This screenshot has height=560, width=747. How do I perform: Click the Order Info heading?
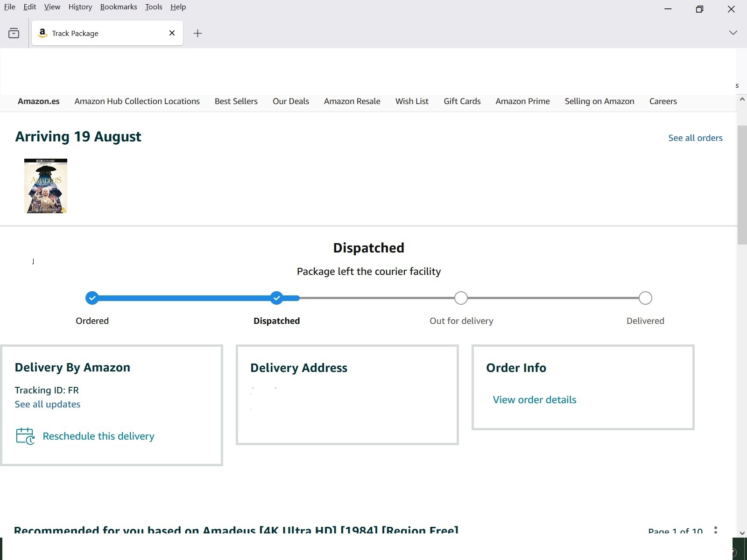tap(516, 368)
